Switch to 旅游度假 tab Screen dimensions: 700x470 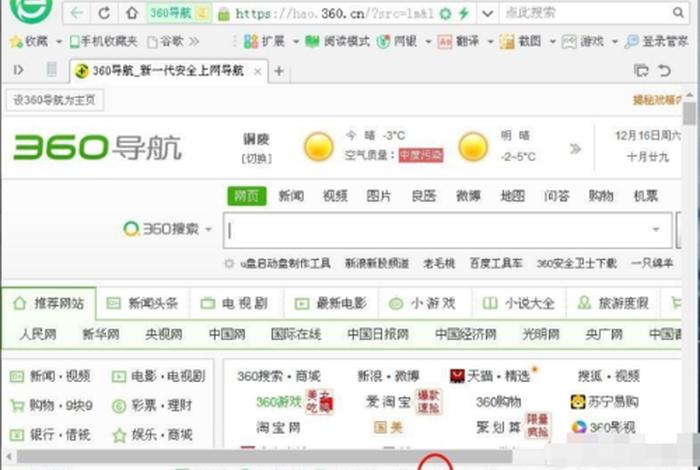612,304
